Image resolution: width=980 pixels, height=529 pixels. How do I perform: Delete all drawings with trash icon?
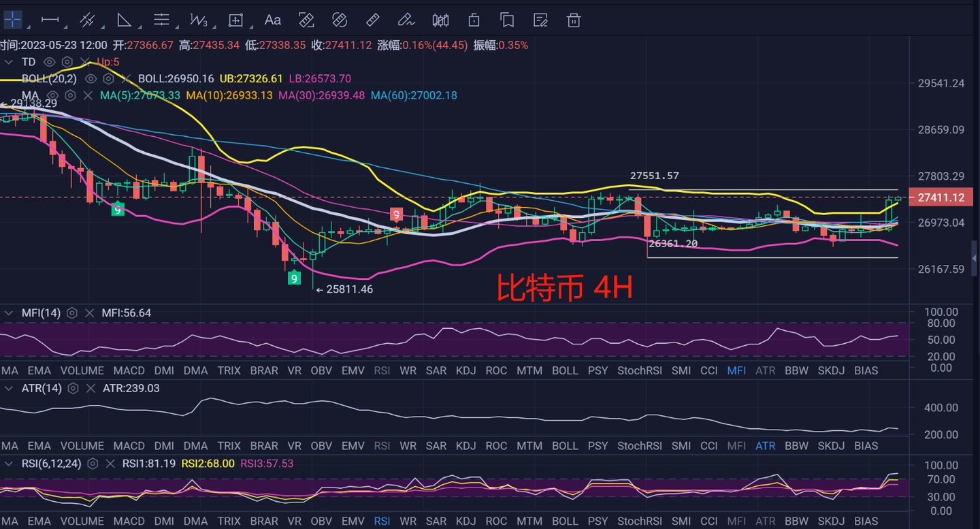[x=574, y=20]
